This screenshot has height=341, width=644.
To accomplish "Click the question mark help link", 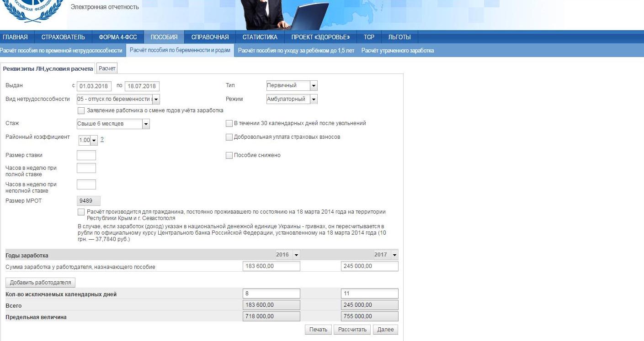I will click(102, 140).
